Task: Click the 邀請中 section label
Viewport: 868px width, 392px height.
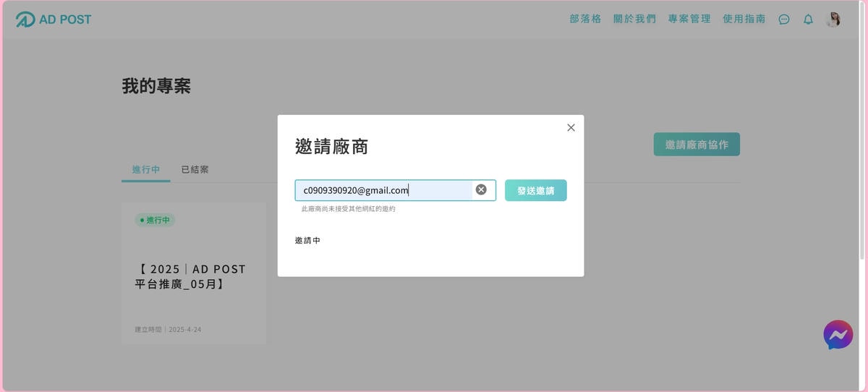Action: tap(307, 240)
